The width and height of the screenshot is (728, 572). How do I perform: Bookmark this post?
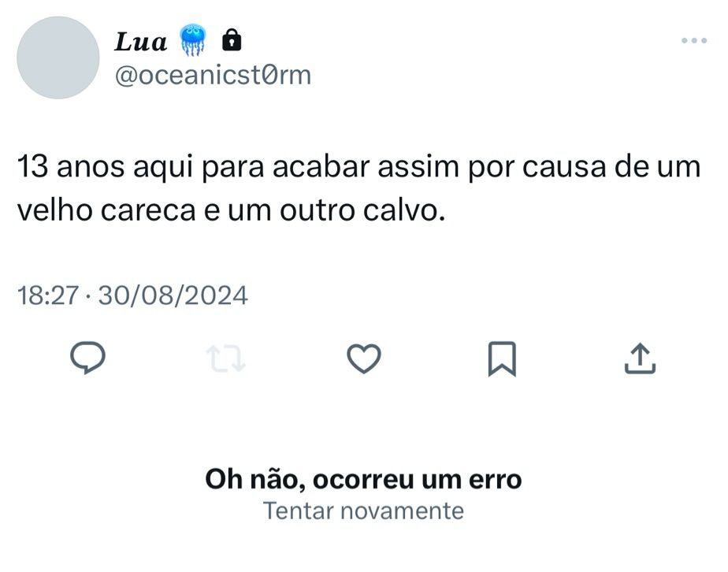click(502, 358)
